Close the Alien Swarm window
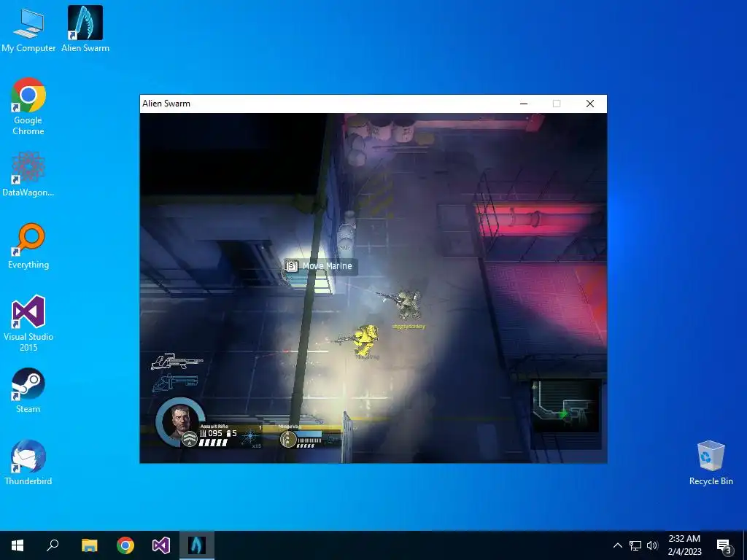Image resolution: width=747 pixels, height=560 pixels. click(589, 104)
